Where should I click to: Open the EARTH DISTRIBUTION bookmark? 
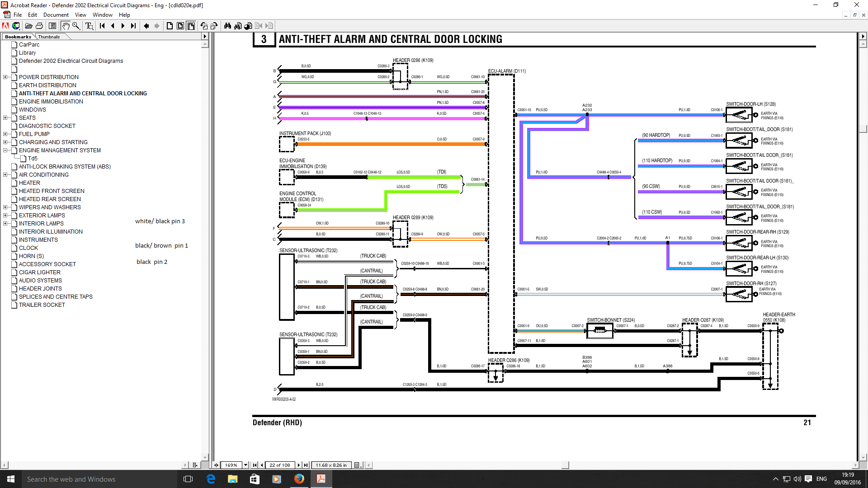tap(47, 85)
